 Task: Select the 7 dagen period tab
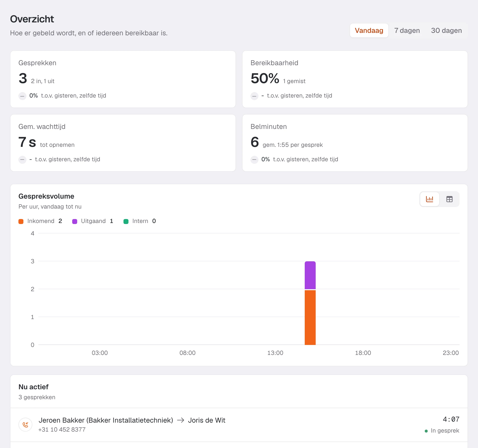tap(407, 30)
